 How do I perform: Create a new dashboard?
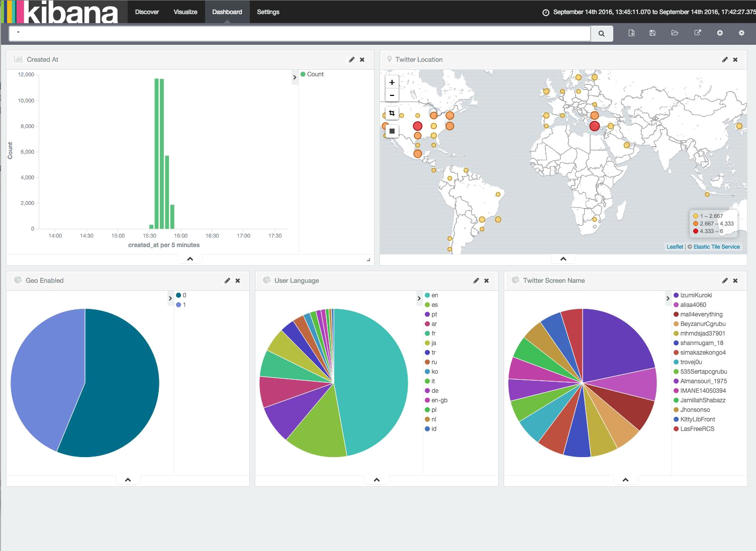631,33
